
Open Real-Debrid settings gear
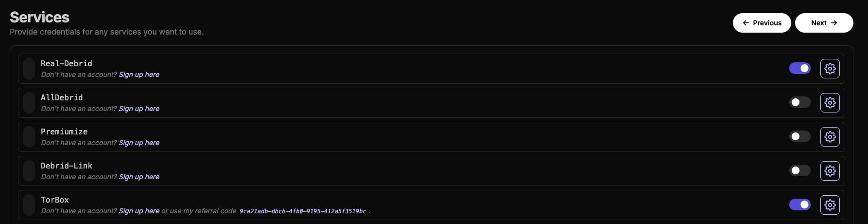point(830,69)
